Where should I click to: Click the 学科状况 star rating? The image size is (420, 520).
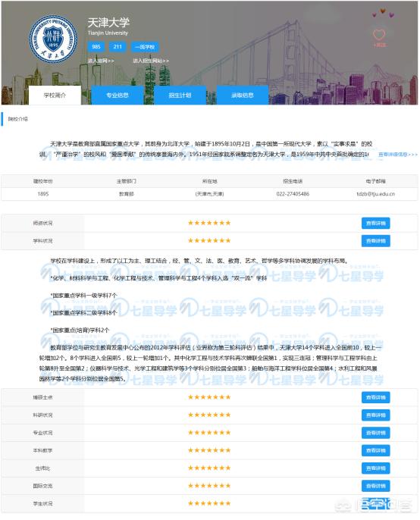tap(209, 240)
